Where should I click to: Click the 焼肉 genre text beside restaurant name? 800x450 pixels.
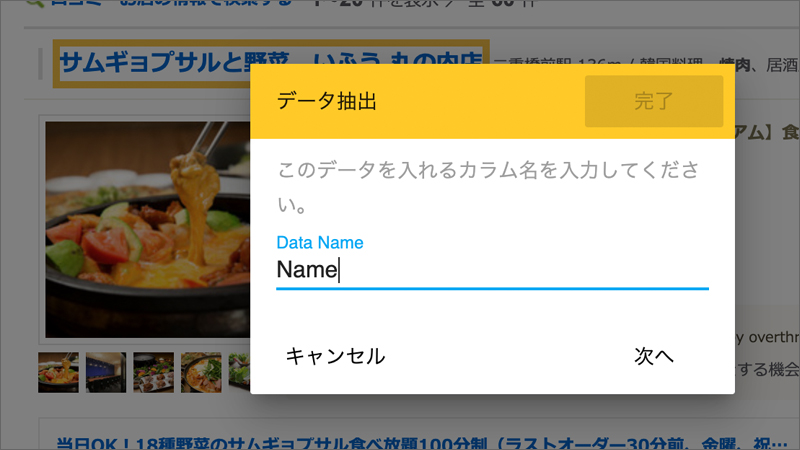tap(734, 64)
